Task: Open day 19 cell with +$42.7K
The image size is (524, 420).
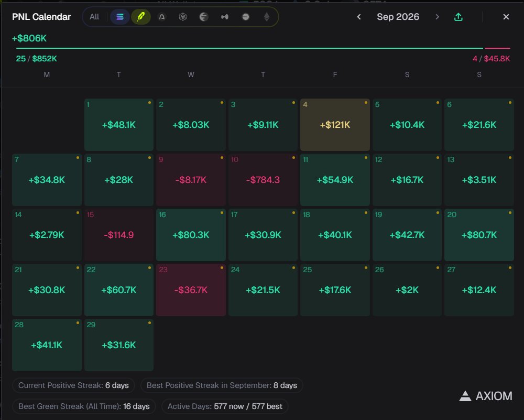Action: tap(407, 235)
